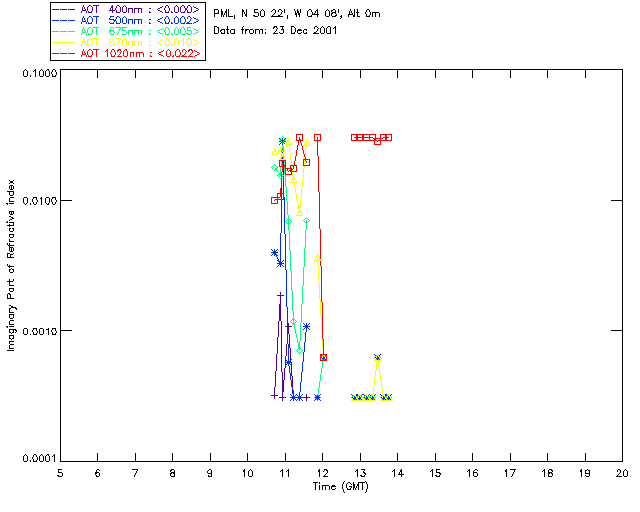Click the x-axis tick label 10
This screenshot has height=512, width=640.
247,473
